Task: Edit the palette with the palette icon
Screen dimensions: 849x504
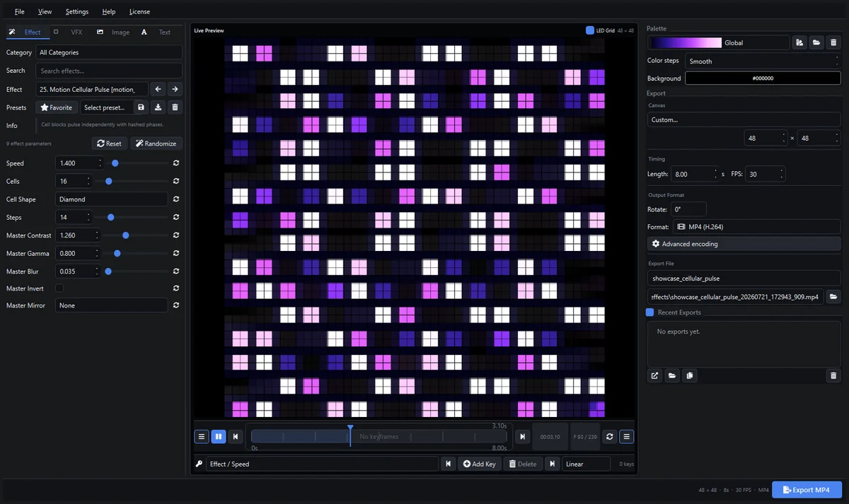Action: [799, 42]
